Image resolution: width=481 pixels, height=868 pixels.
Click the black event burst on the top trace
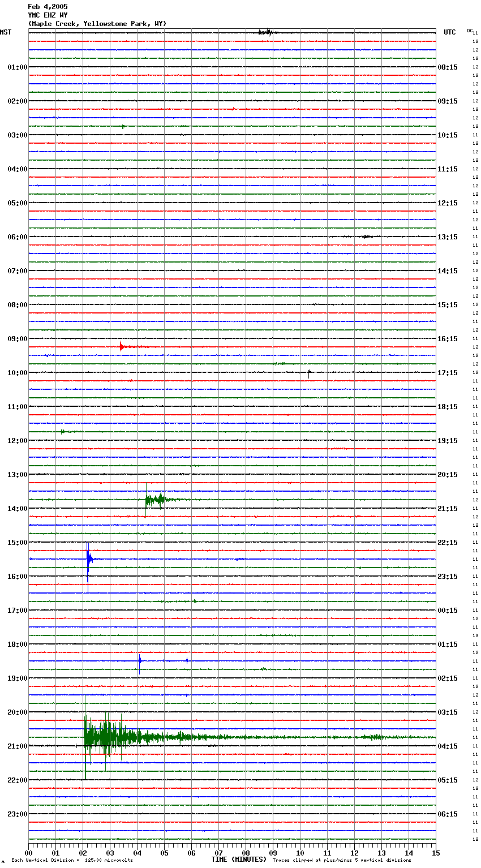click(267, 32)
